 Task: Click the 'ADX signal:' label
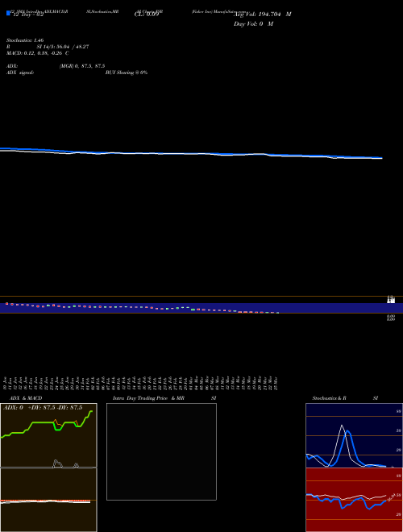pos(20,73)
